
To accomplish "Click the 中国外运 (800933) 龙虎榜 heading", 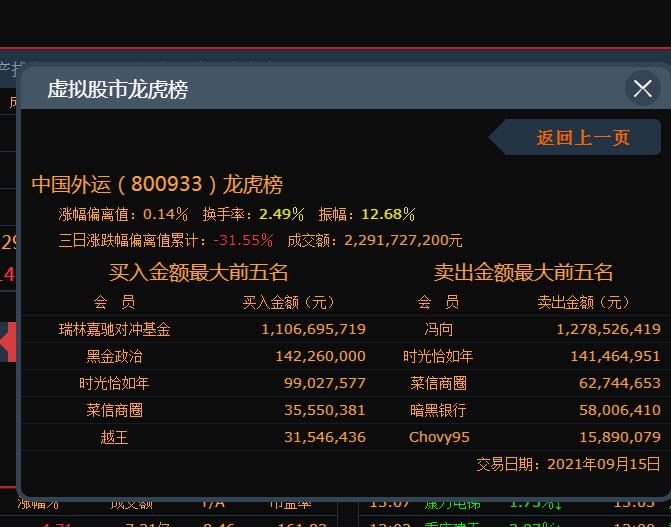I will (x=157, y=185).
